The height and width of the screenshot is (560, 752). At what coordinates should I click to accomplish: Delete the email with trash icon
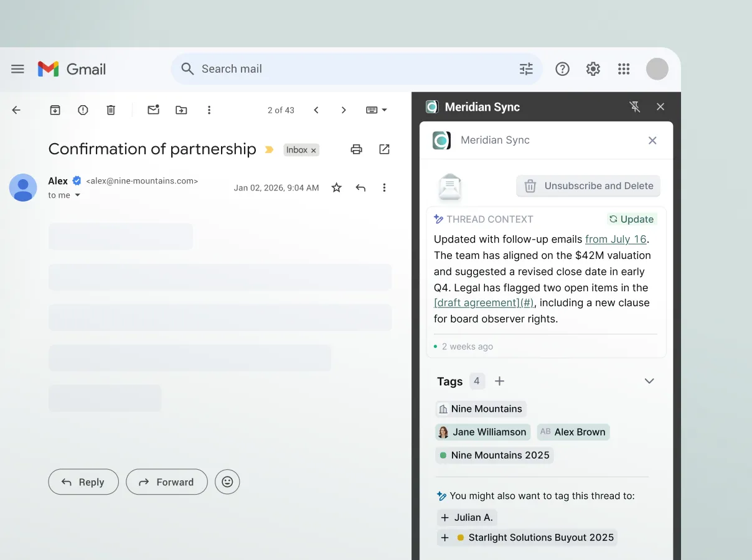point(111,110)
